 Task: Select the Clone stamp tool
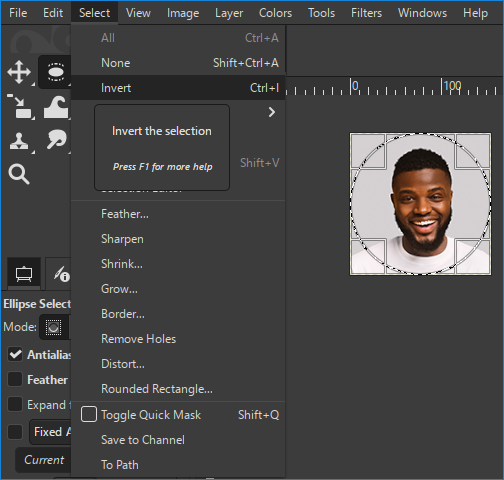19,141
